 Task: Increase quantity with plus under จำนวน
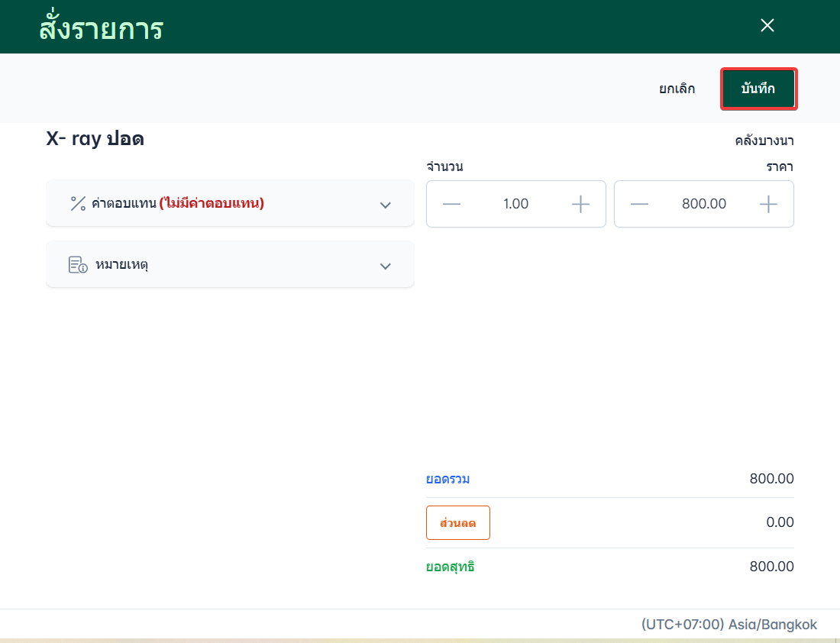580,204
